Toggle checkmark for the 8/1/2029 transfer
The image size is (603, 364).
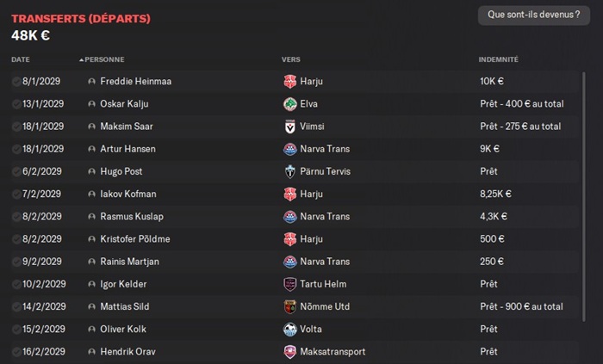[16, 82]
